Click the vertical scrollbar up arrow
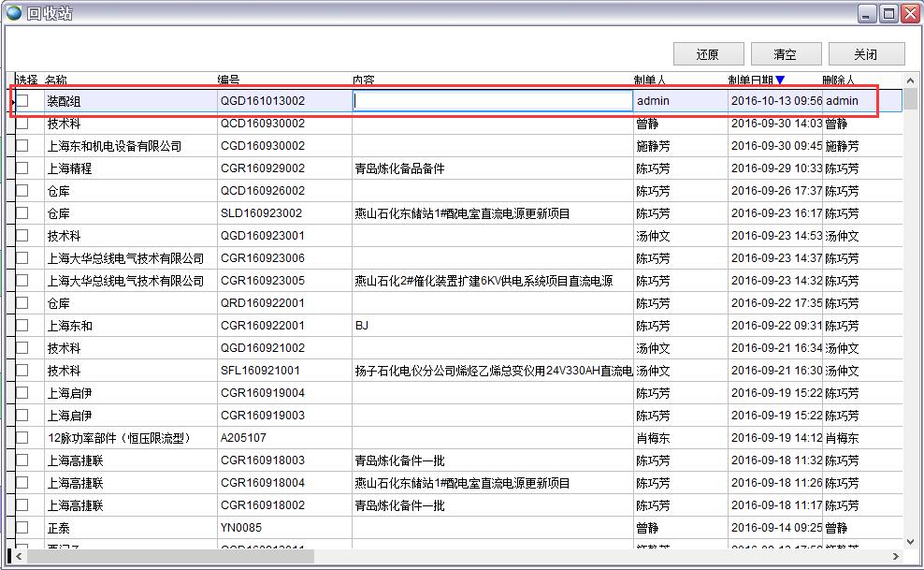924x570 pixels. click(x=911, y=81)
